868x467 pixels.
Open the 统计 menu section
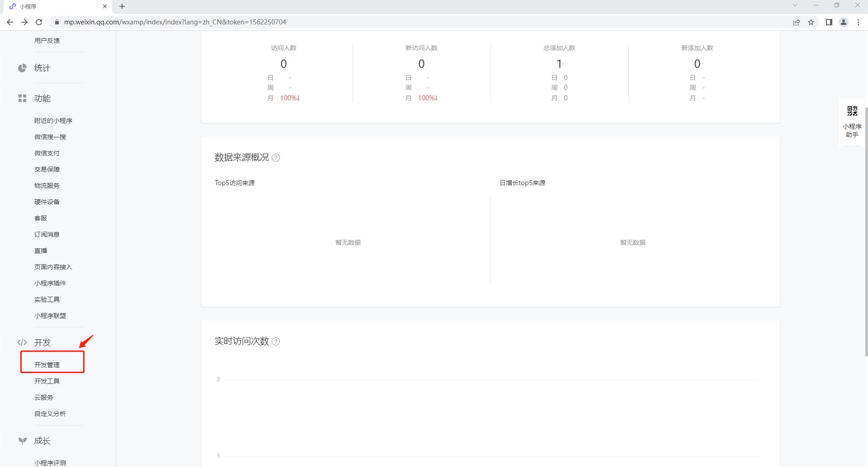(42, 68)
